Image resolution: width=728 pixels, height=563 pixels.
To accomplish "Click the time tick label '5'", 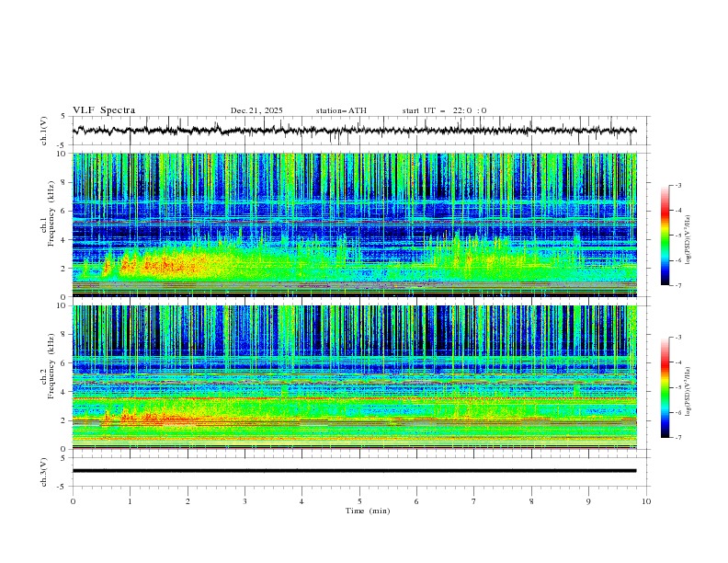I will pyautogui.click(x=359, y=501).
